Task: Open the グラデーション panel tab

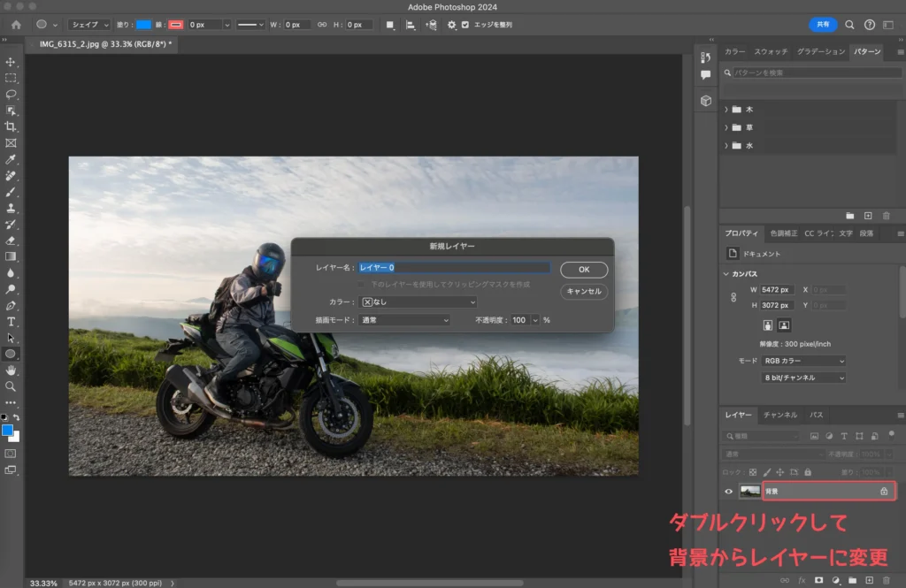Action: tap(819, 52)
